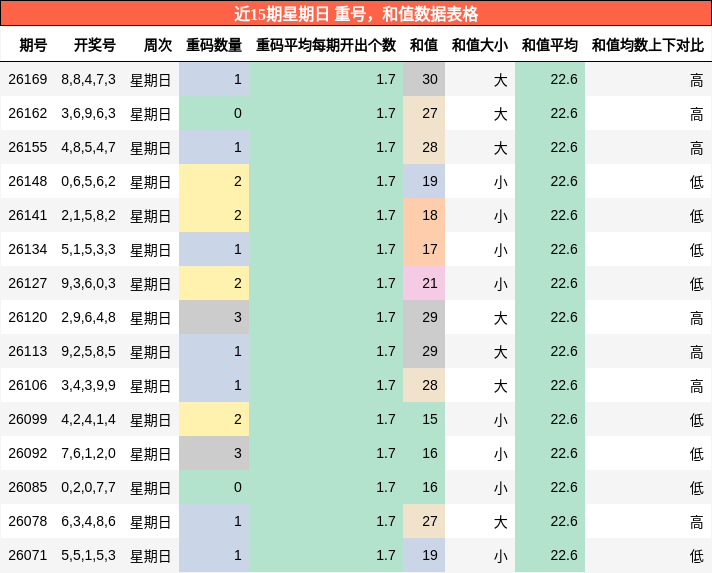Click winning numbers 6,3,4,8,6

coord(89,522)
